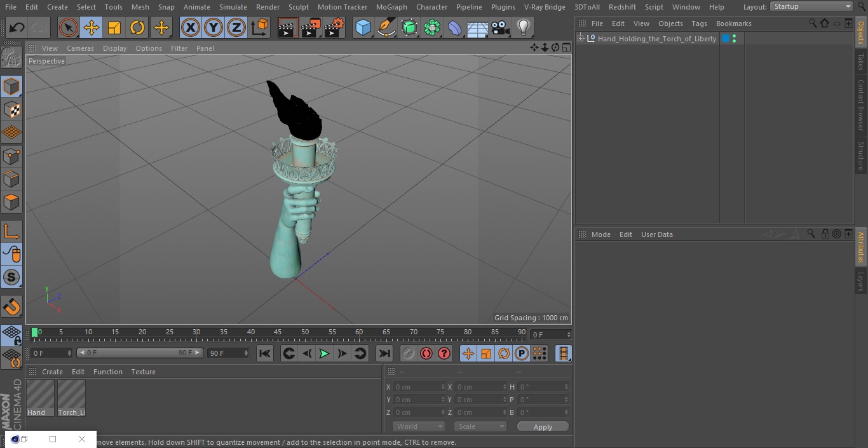Enable Texture mode checkered cube
This screenshot has height=448, width=868.
click(x=11, y=109)
